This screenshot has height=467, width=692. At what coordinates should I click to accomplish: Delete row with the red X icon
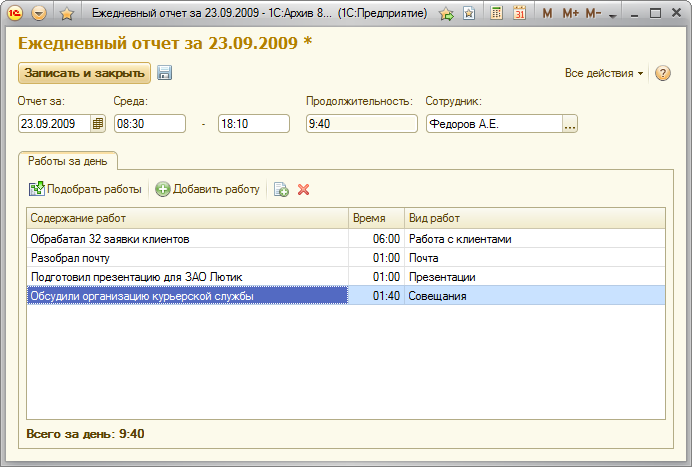[304, 189]
